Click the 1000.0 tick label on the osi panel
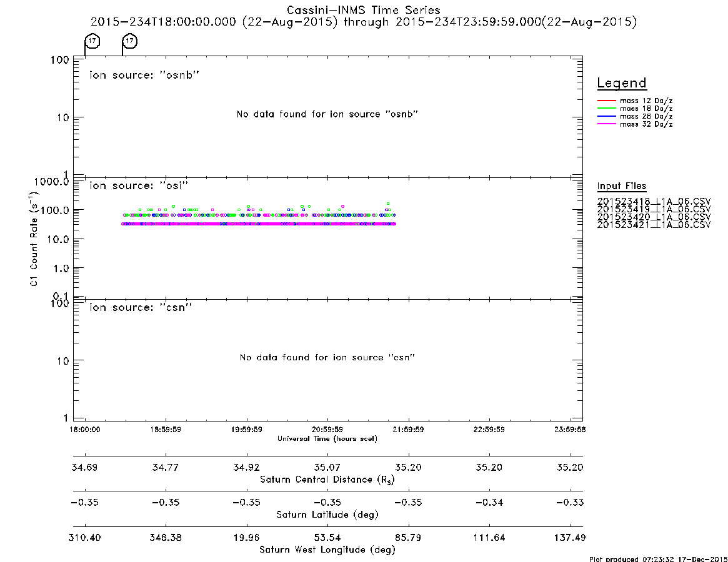The height and width of the screenshot is (562, 728). [51, 182]
